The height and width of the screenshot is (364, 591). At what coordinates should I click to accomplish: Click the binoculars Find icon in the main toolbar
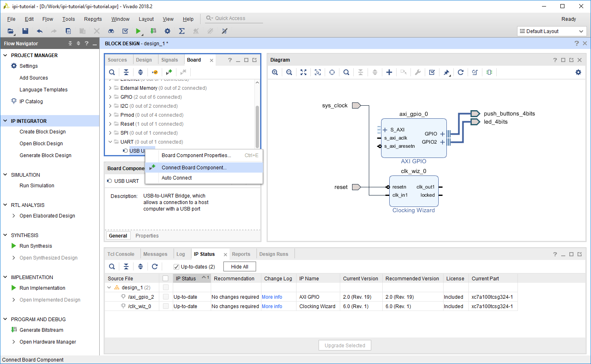point(111,31)
